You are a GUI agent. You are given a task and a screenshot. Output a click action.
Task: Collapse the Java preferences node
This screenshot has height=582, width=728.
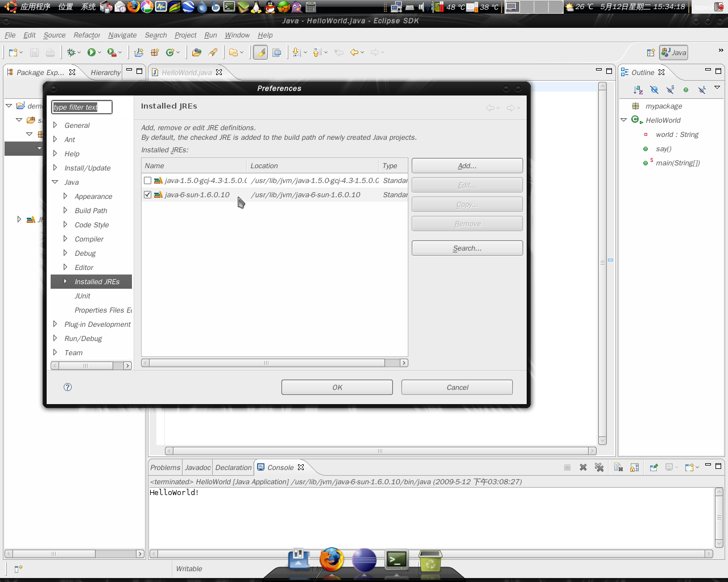pyautogui.click(x=55, y=182)
